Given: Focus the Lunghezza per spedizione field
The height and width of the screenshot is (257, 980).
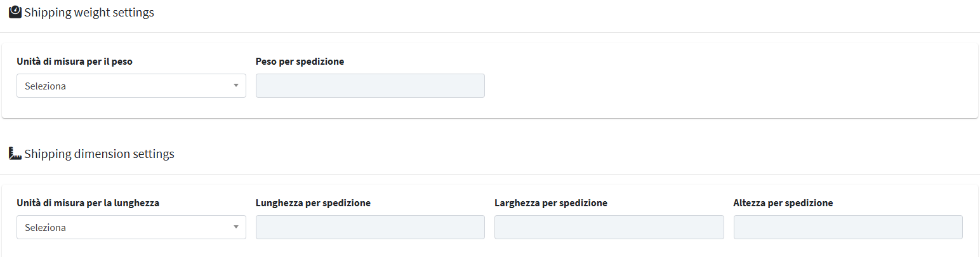Looking at the screenshot, I should coord(370,227).
